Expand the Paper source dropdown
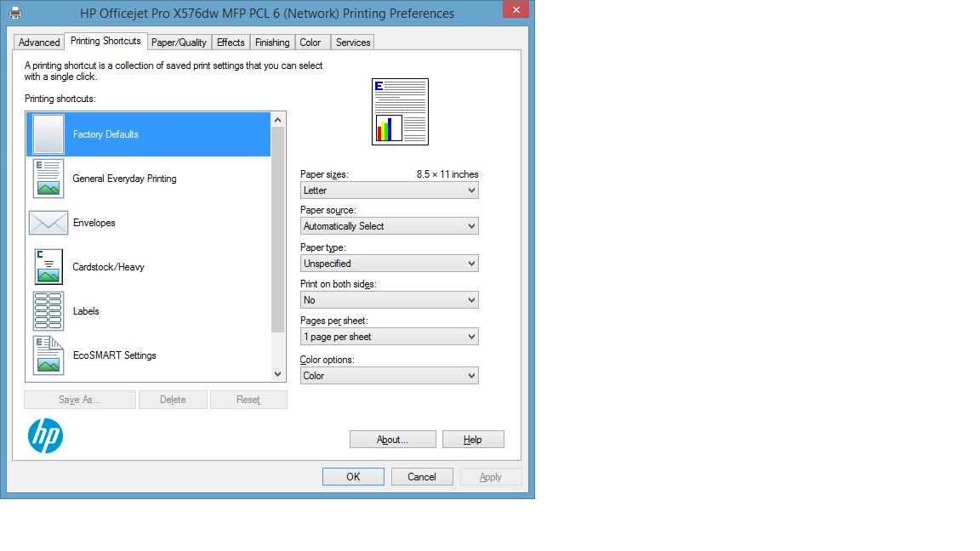Screen dimensions: 980x551 (390, 226)
